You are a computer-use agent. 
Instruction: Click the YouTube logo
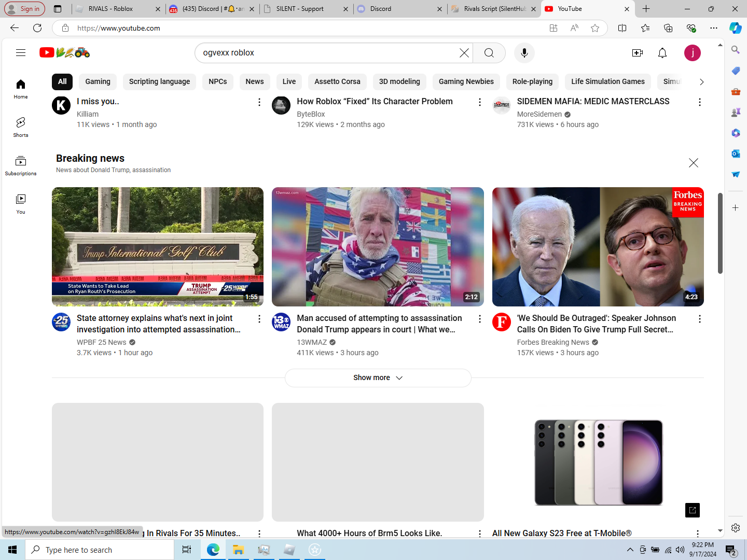pyautogui.click(x=65, y=52)
